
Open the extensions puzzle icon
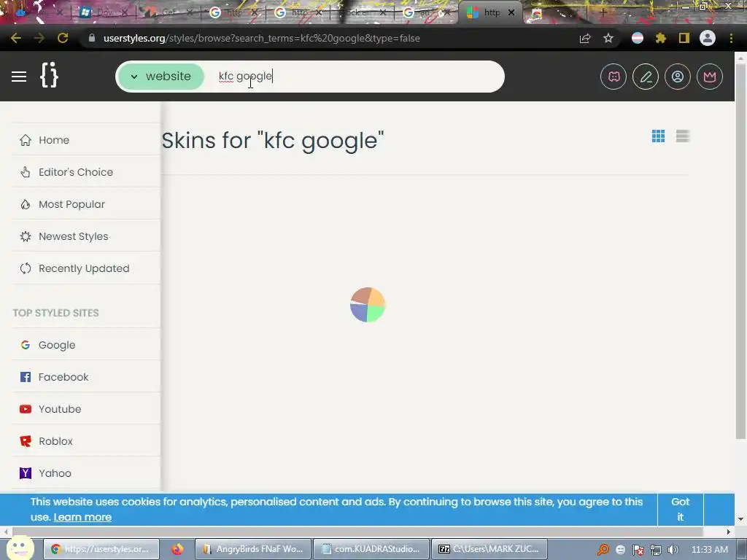coord(660,38)
